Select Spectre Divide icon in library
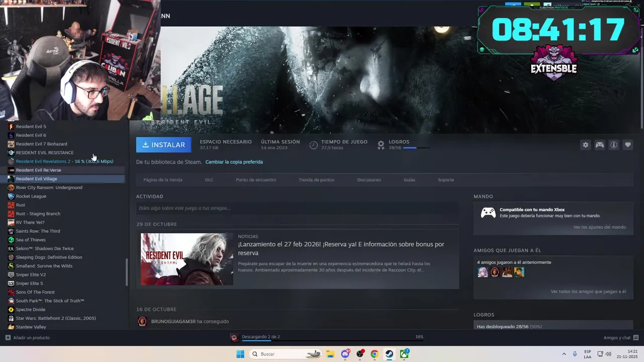The width and height of the screenshot is (644, 362). point(11,309)
